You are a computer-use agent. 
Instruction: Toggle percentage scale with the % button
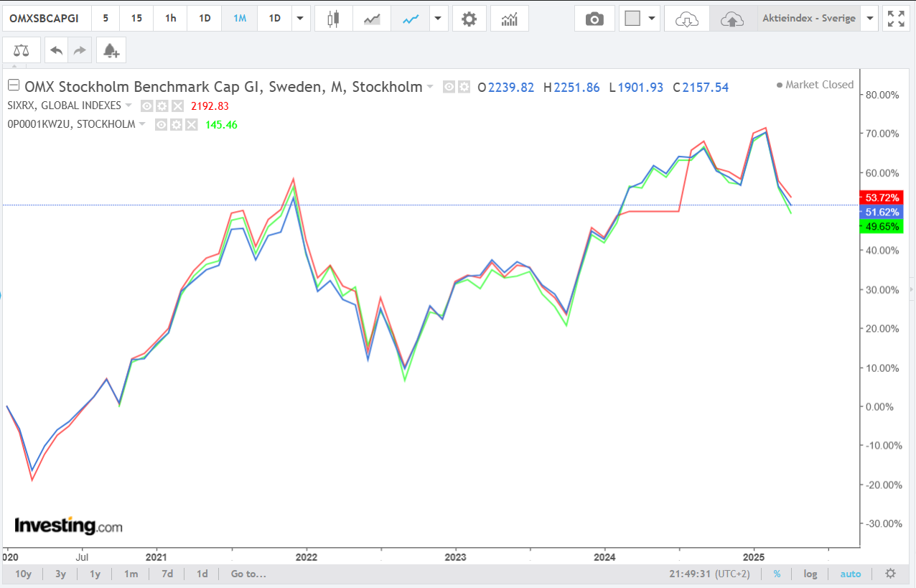tap(777, 574)
